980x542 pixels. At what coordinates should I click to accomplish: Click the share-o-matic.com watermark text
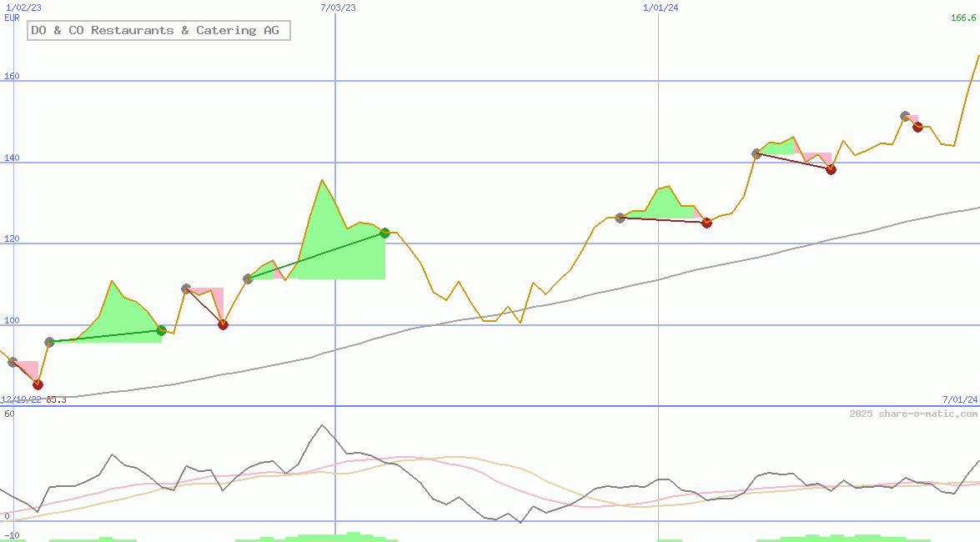point(913,414)
